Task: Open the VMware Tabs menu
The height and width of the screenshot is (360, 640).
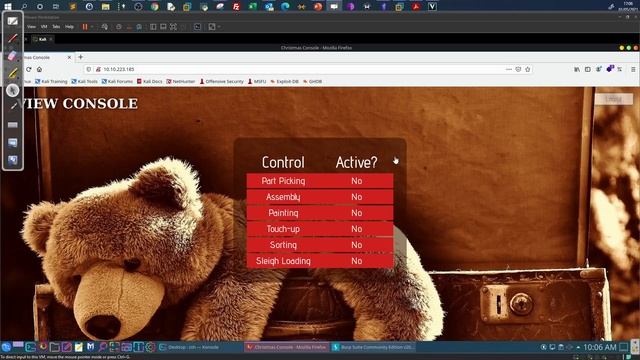Action: (x=56, y=27)
